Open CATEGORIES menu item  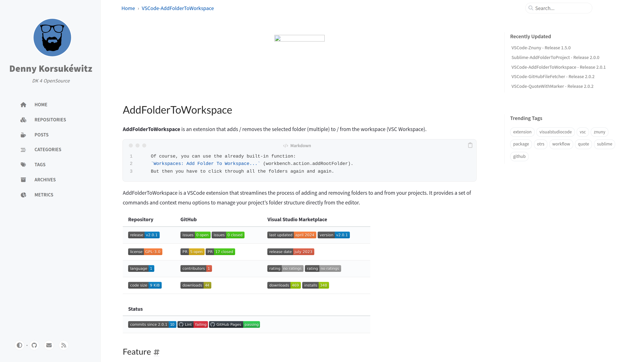point(48,150)
